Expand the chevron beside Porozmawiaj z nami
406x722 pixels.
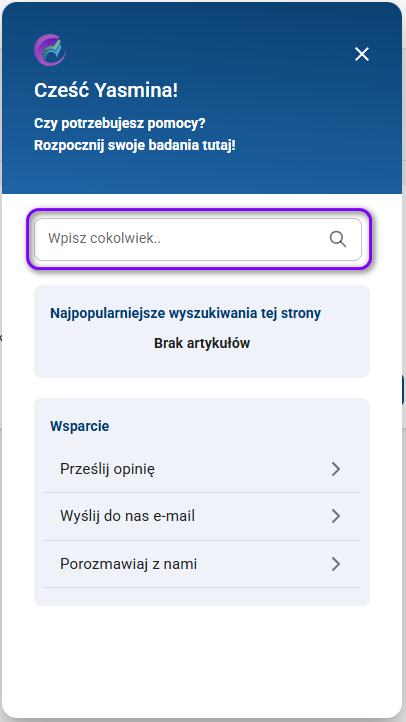[x=336, y=564]
